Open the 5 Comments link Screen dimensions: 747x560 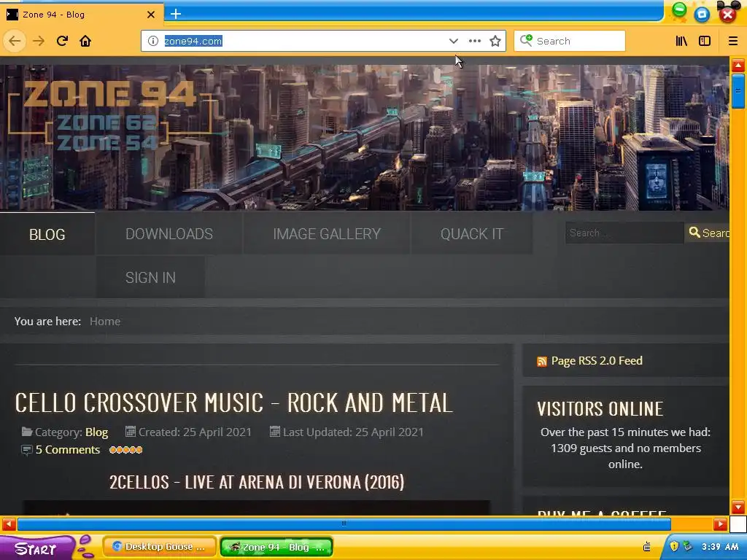point(68,449)
